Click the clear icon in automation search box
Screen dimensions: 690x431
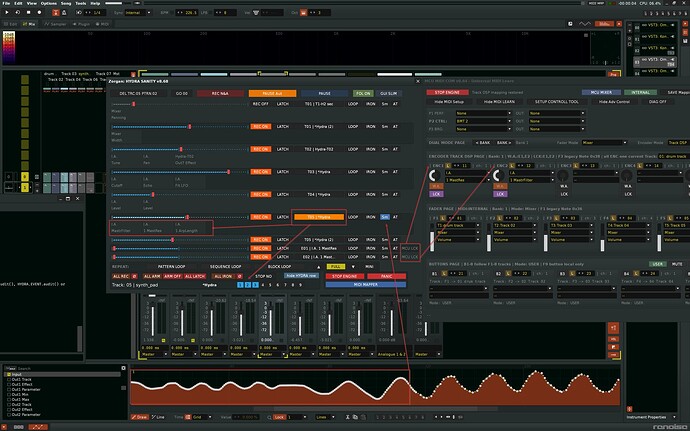(123, 368)
